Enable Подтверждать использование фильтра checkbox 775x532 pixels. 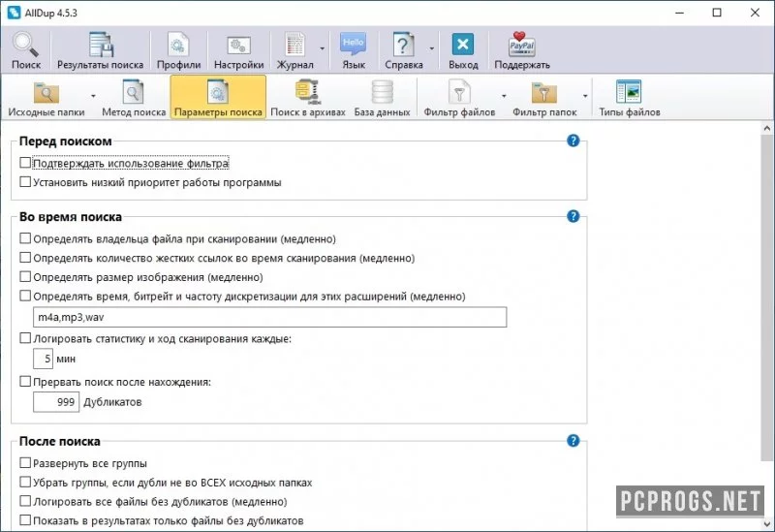(25, 163)
